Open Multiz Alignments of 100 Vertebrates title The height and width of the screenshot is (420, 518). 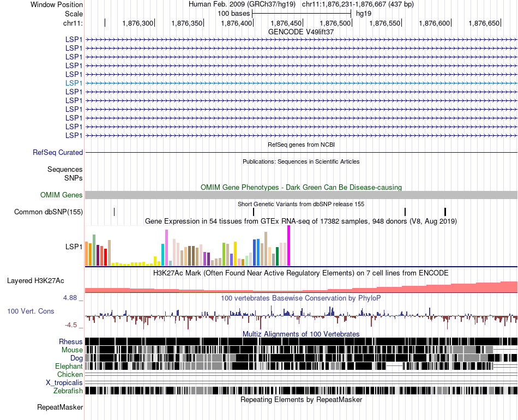[301, 334]
